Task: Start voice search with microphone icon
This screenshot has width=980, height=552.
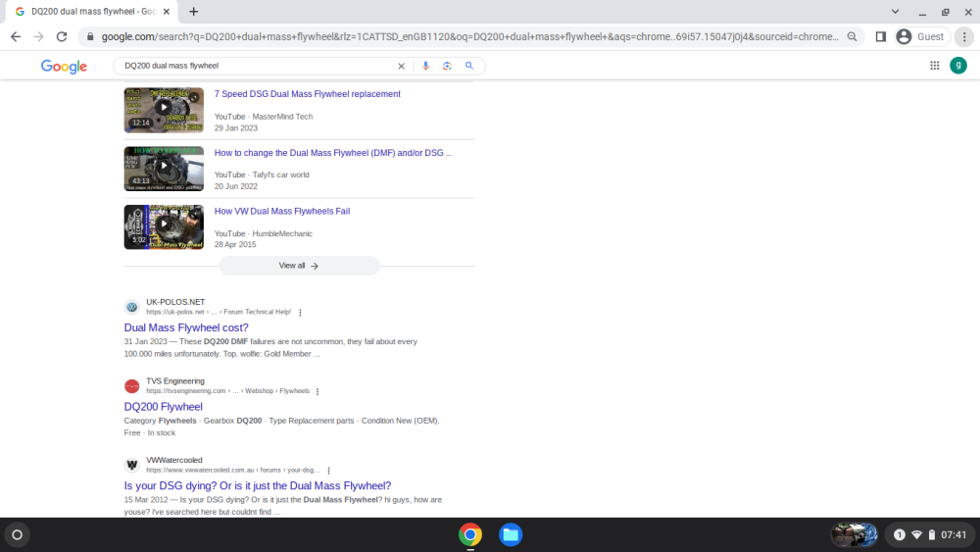Action: pyautogui.click(x=425, y=66)
